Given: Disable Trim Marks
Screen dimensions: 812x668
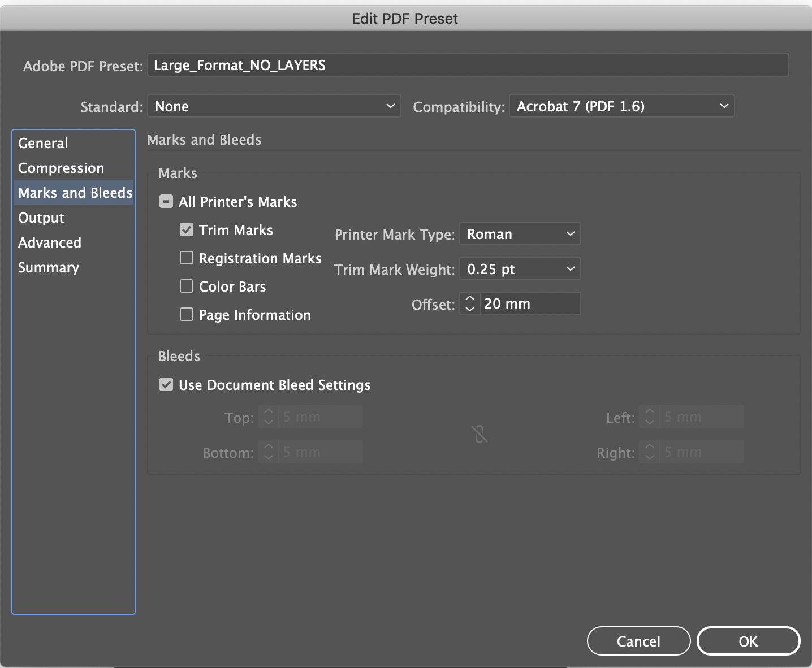Looking at the screenshot, I should click(187, 229).
